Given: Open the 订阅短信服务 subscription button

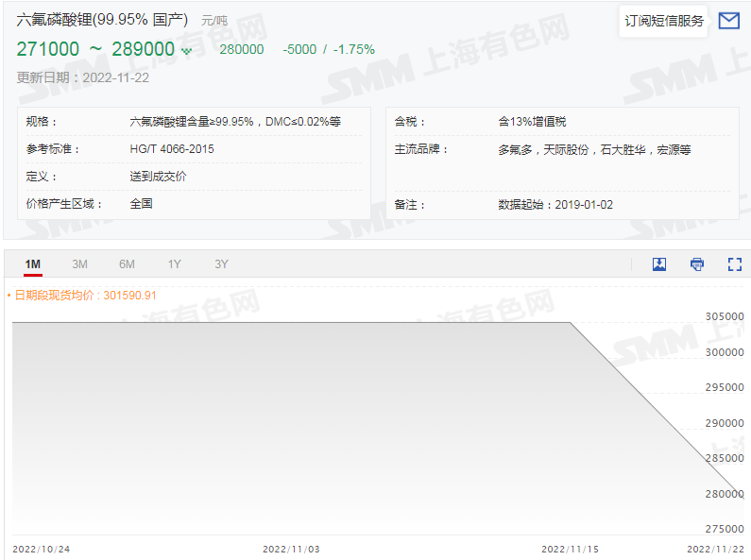Looking at the screenshot, I should point(664,21).
